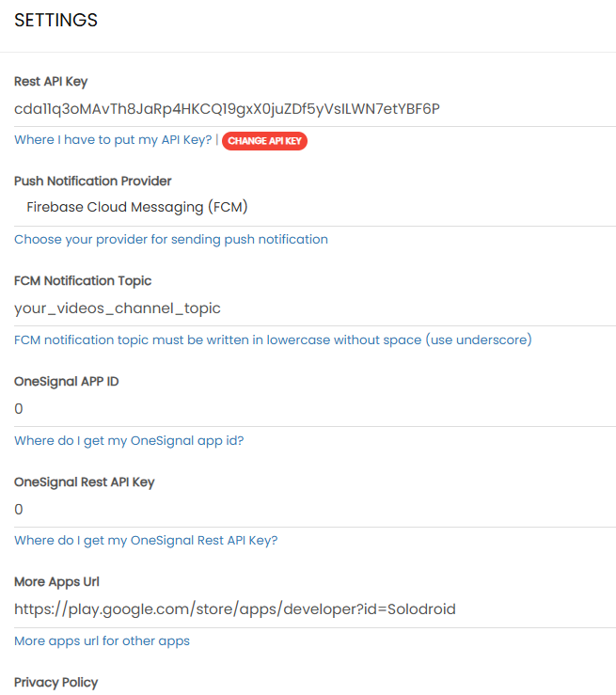616x695 pixels.
Task: Click the CHANGE API KEY button
Action: [x=264, y=141]
